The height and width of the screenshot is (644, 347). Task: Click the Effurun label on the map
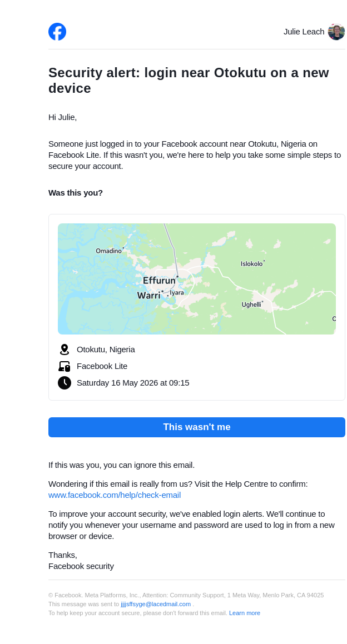point(159,281)
